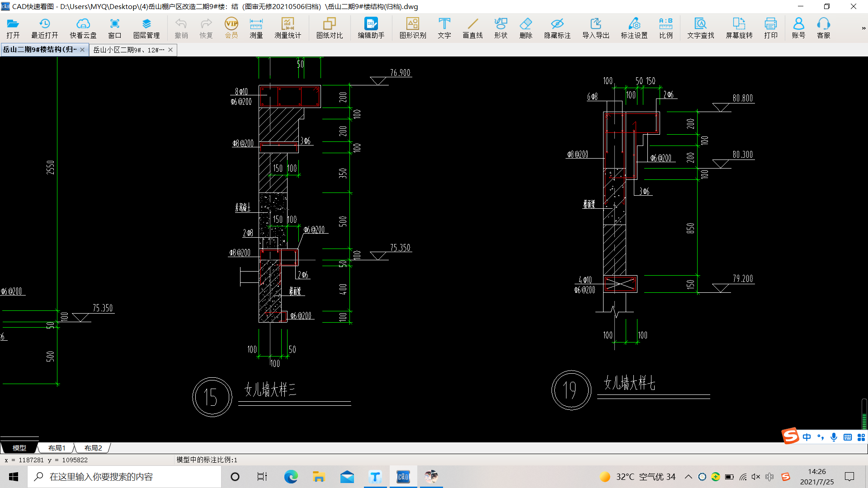
Task: Click the 女儿墙大样七 title text
Action: click(629, 383)
